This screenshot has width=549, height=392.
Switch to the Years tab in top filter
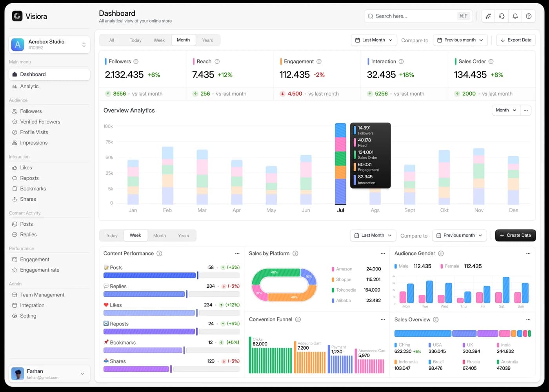pos(207,40)
